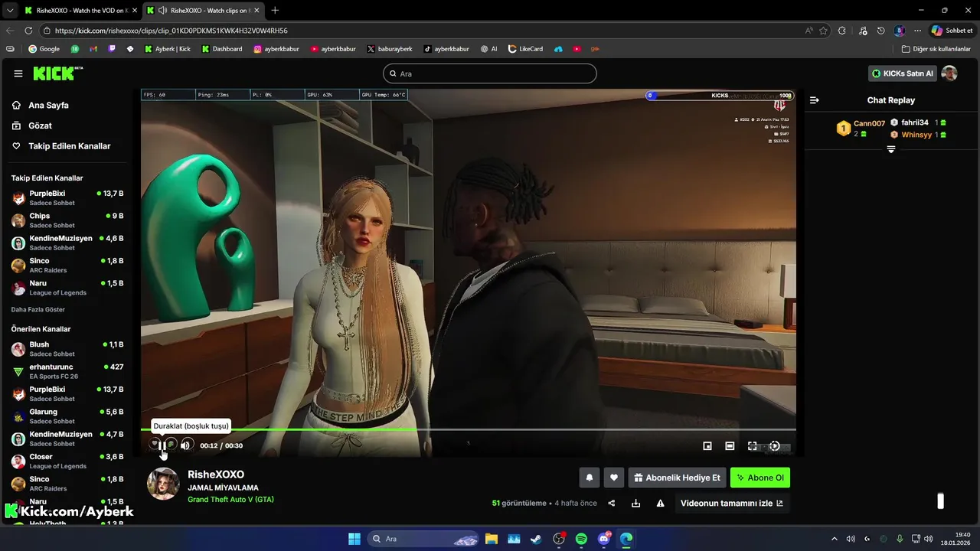Open Gözat in the sidebar
Image resolution: width=980 pixels, height=551 pixels.
click(x=40, y=126)
